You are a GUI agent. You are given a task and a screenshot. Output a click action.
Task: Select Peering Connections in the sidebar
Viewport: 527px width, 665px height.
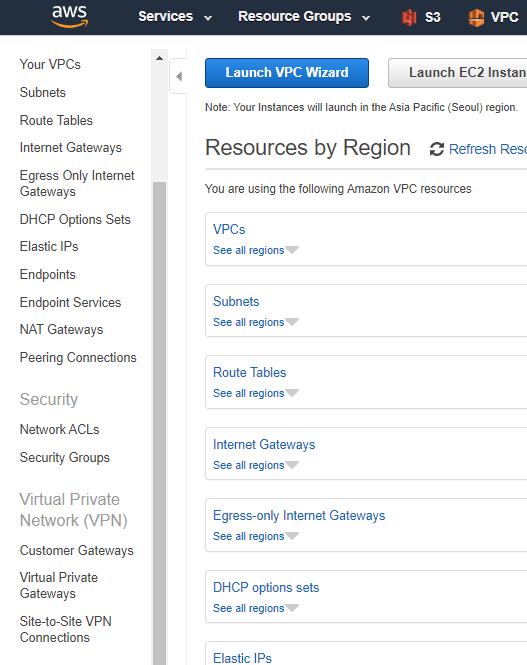78,358
